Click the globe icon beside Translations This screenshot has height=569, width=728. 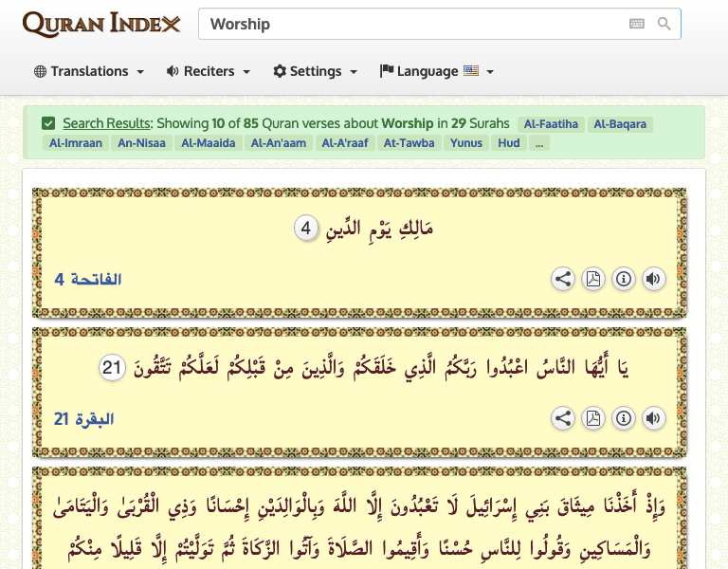tap(41, 71)
